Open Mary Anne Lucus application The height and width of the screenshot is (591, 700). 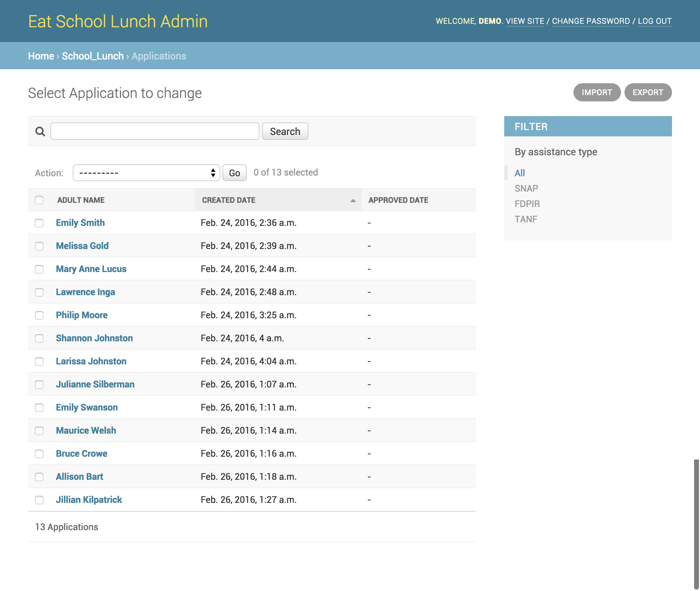click(x=91, y=269)
